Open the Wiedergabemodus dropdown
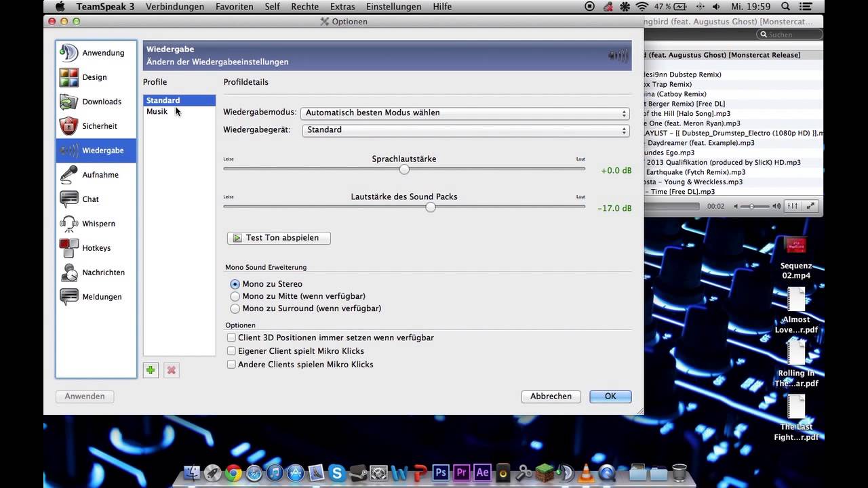The image size is (868, 488). [x=465, y=113]
